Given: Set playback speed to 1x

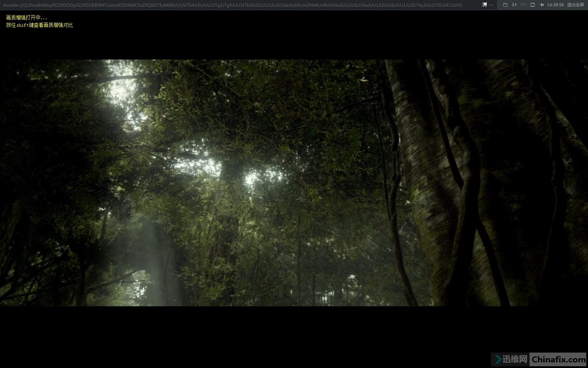Looking at the screenshot, I should coord(514,5).
